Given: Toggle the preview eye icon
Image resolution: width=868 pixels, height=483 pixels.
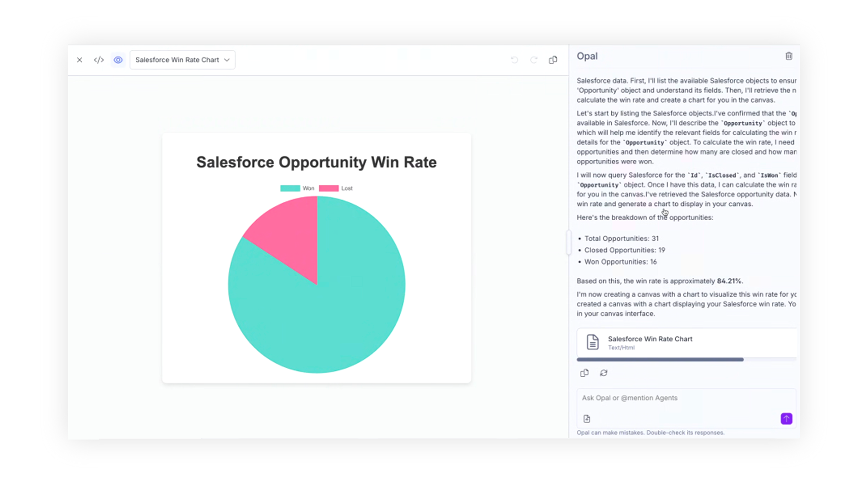Looking at the screenshot, I should (118, 60).
